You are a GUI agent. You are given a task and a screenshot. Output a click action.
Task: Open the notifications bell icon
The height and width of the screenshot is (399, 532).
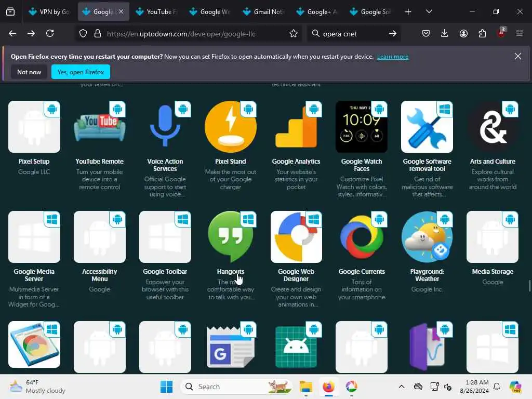tap(497, 387)
